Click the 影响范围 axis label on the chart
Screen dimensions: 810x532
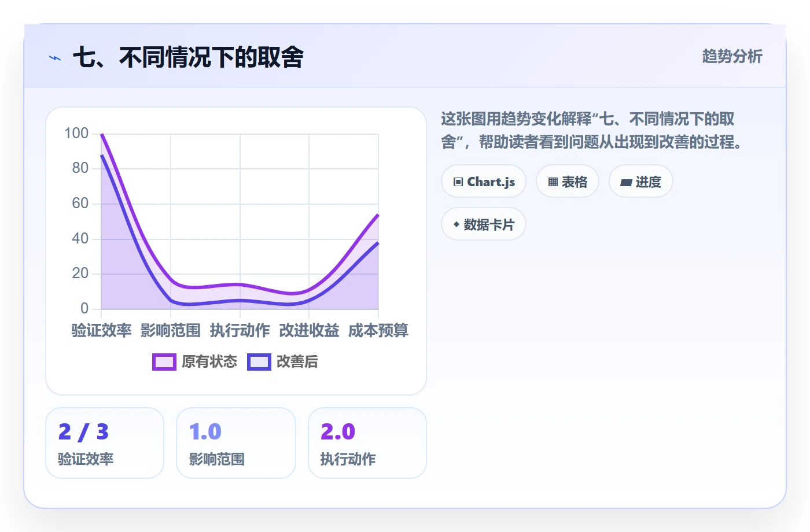pyautogui.click(x=171, y=330)
